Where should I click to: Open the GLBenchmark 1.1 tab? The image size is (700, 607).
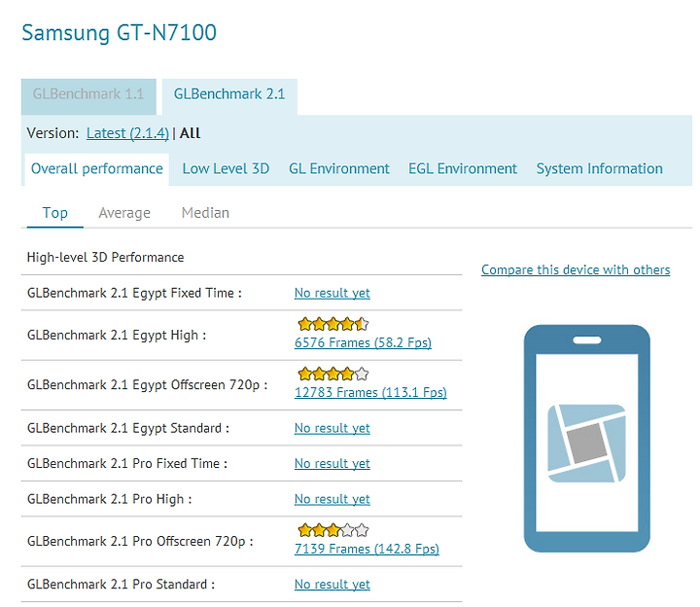tap(88, 96)
